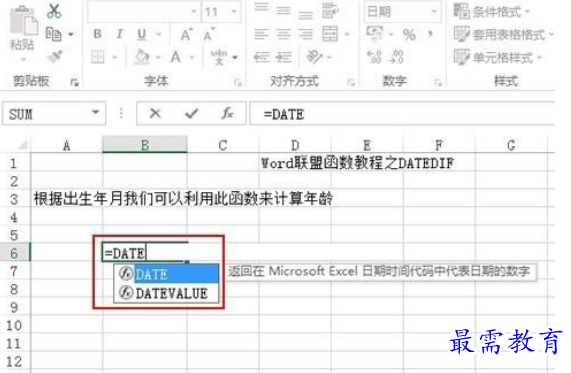Image resolution: width=571 pixels, height=373 pixels.
Task: Click the Wrap Text icon
Action: pyautogui.click(x=330, y=11)
